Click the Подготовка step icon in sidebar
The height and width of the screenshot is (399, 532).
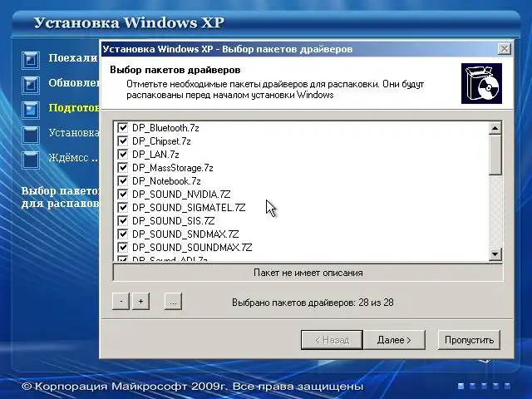31,111
